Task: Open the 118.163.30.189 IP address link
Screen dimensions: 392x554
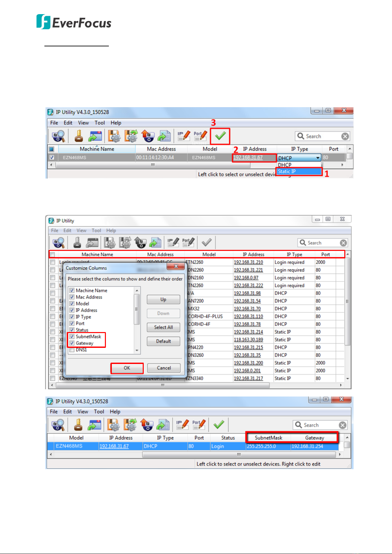Action: click(248, 340)
